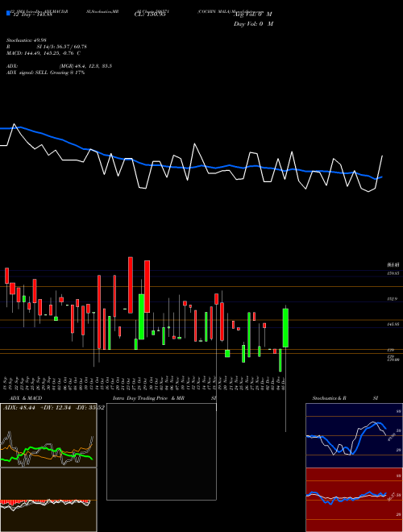This screenshot has width=403, height=532.
Task: Click the RSI 14/5 values line
Action: point(47,47)
